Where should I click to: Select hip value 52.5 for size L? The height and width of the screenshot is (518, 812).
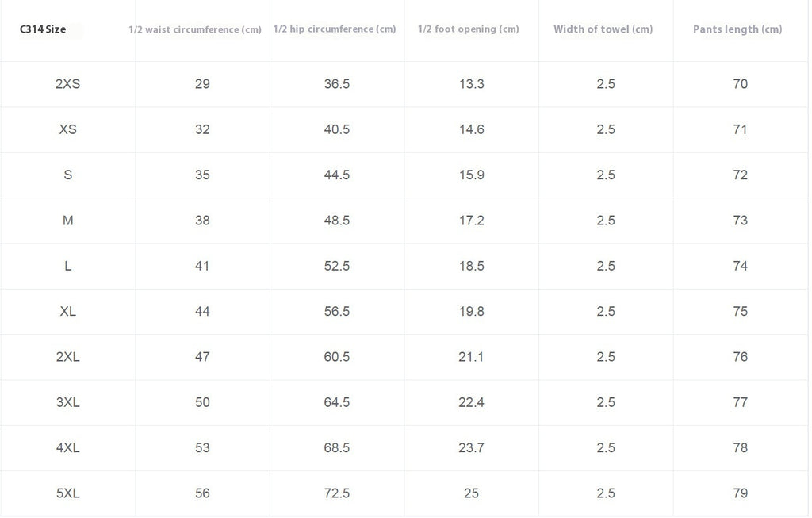point(337,267)
